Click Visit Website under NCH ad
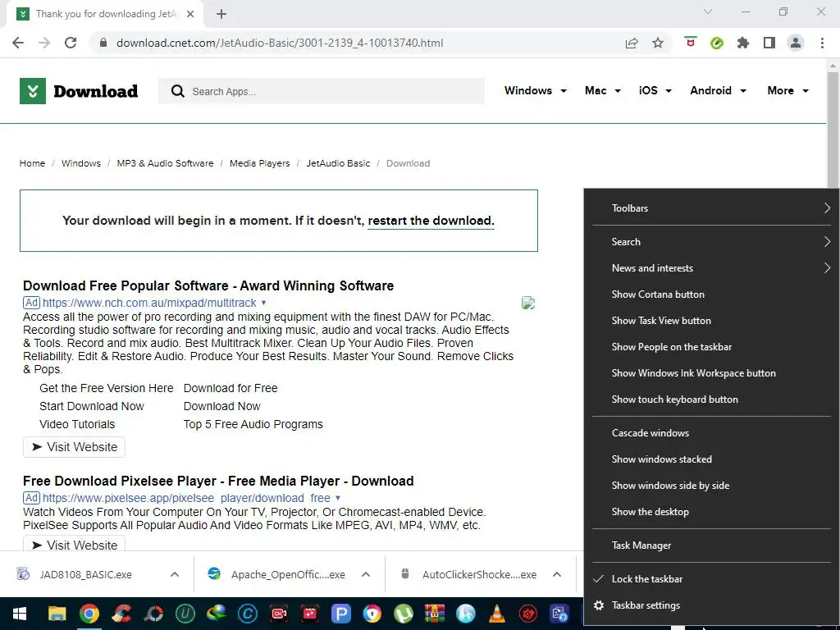This screenshot has height=630, width=840. pyautogui.click(x=74, y=447)
